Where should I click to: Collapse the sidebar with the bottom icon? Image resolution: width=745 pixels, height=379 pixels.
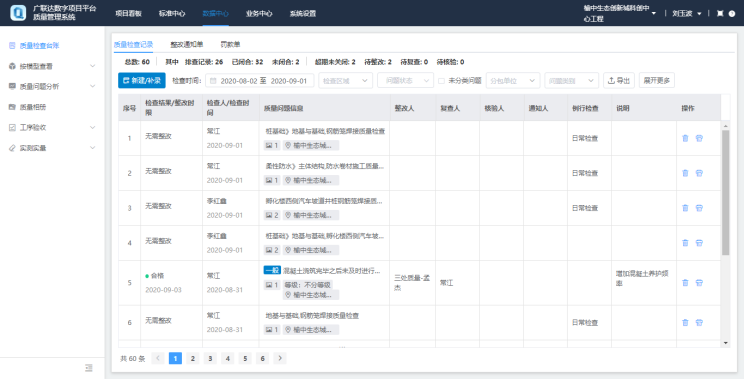click(x=89, y=368)
